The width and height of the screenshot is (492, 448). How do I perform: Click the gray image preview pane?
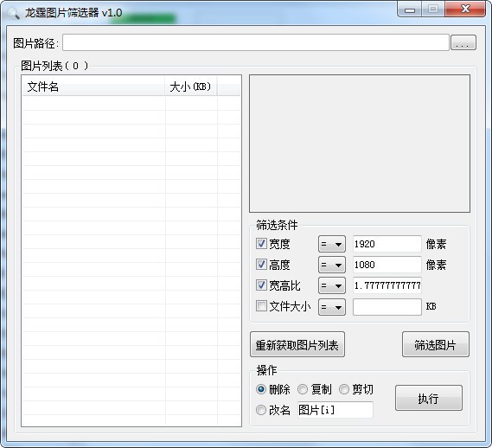click(x=360, y=144)
